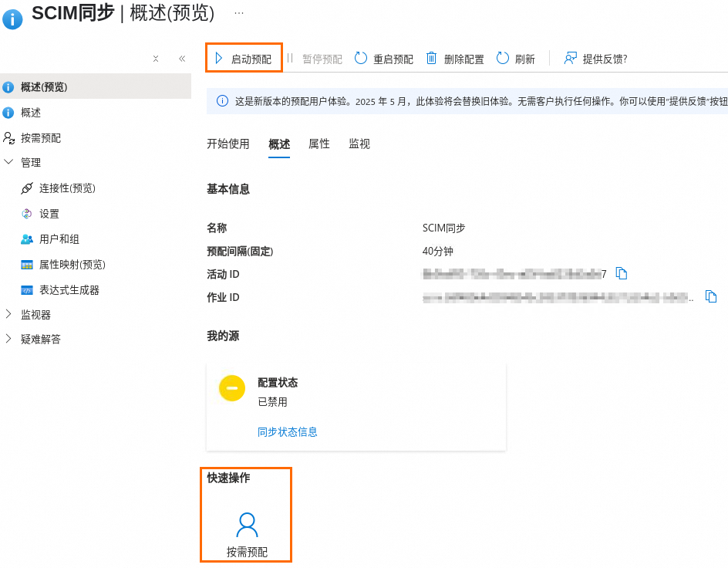Viewport: 728px width, 568px height.
Task: Copy the 活动 ID value
Action: click(x=622, y=273)
